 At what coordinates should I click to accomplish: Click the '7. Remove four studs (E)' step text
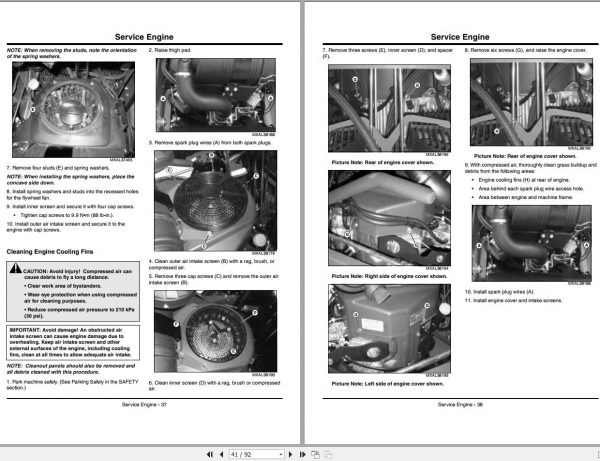coord(58,168)
